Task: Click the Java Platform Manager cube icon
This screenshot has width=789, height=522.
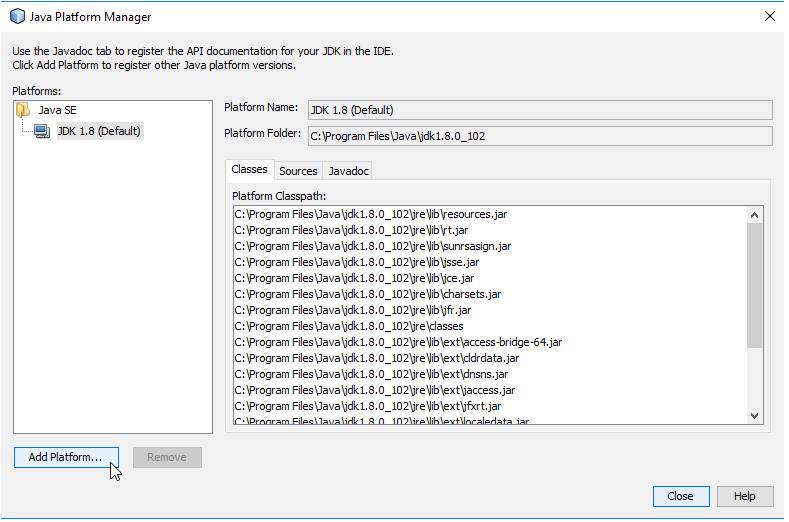Action: point(17,16)
